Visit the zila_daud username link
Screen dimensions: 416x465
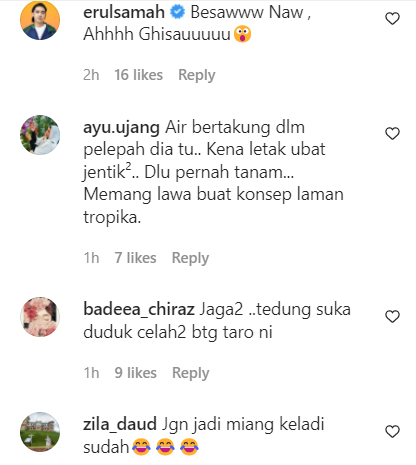pyautogui.click(x=120, y=425)
